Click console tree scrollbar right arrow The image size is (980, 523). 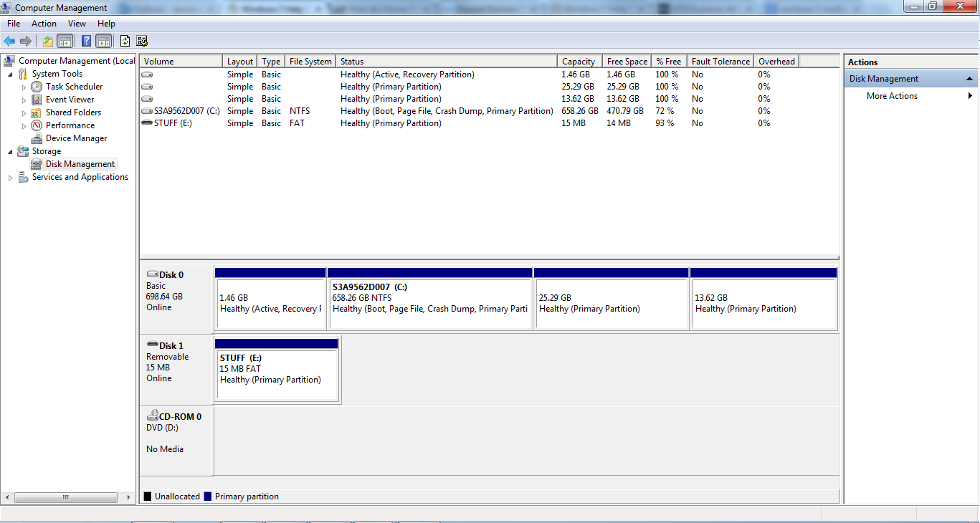tap(129, 497)
